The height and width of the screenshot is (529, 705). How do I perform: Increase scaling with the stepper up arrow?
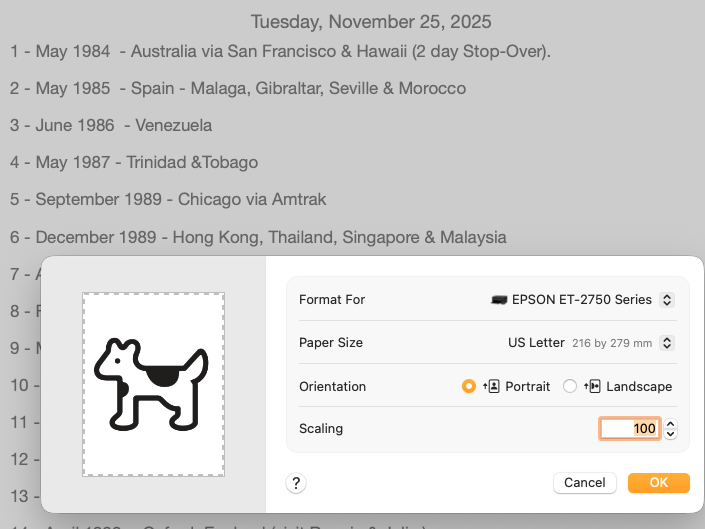point(670,424)
